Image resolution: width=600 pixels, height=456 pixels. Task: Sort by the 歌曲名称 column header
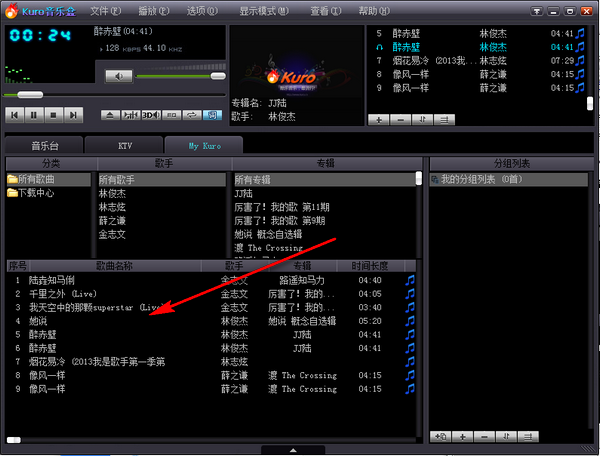pos(114,266)
